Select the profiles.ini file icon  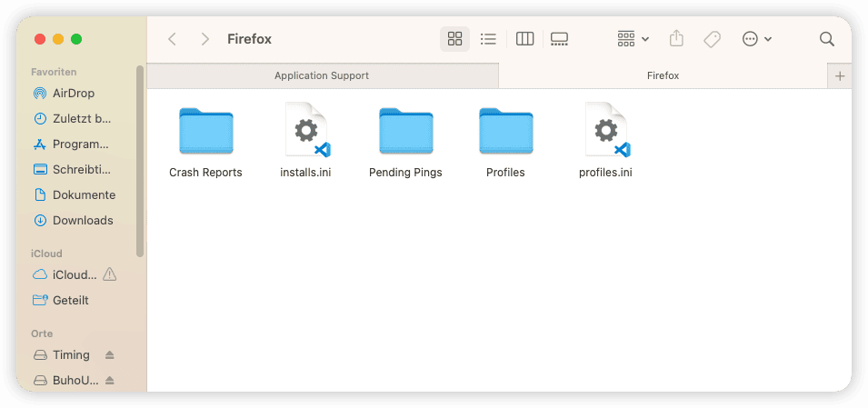coord(607,130)
